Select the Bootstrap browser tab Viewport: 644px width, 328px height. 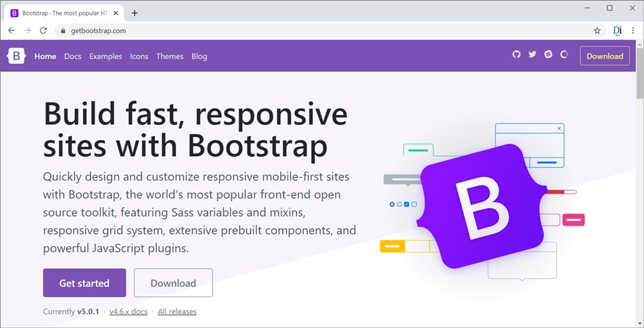[x=64, y=13]
